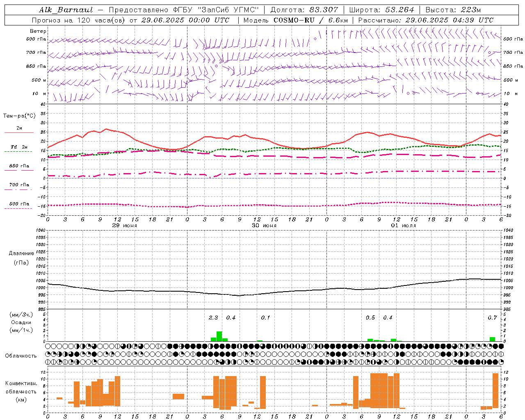Click the '(км)' unit under convective cloudiness
This screenshot has height=420, width=525.
pos(21,399)
